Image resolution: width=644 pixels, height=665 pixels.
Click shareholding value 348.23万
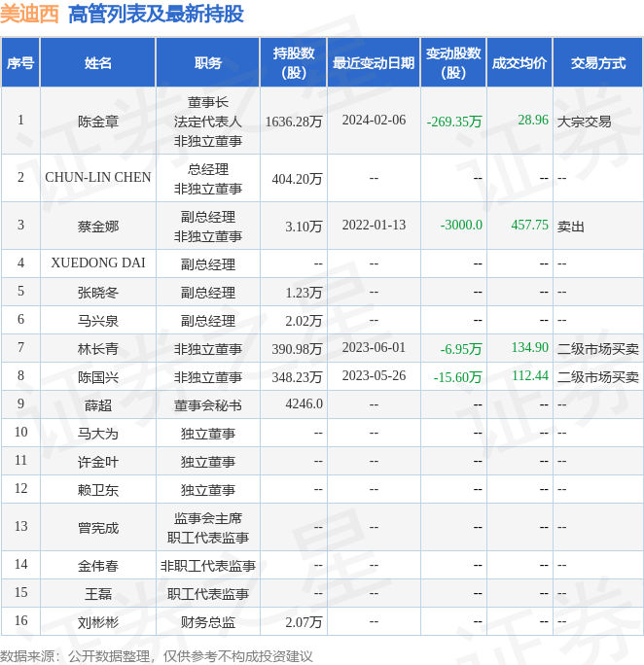click(297, 377)
